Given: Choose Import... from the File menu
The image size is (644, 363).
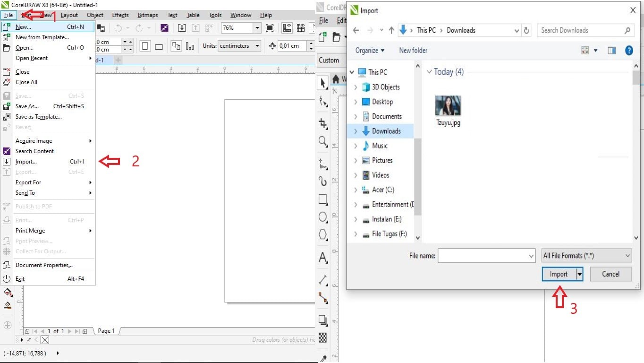Looking at the screenshot, I should tap(26, 162).
